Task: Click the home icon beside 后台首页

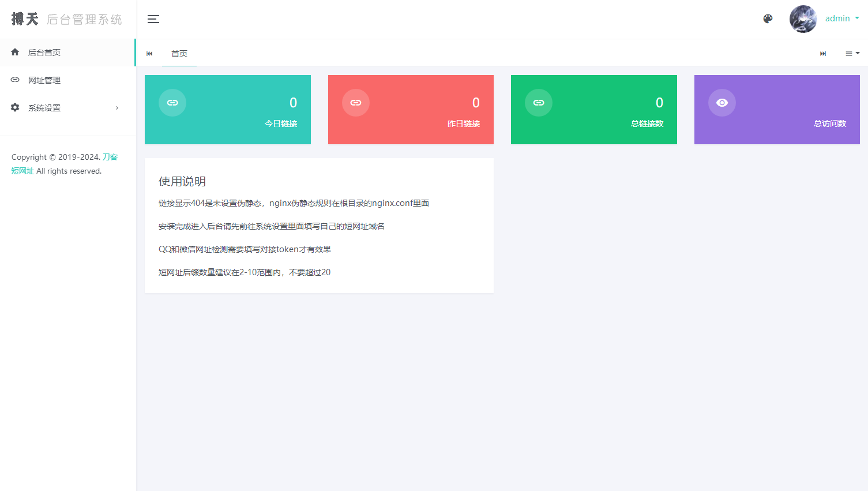Action: point(14,52)
